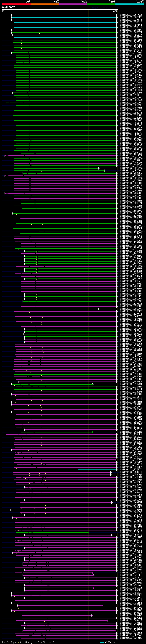This screenshot has width=146, height=644.
Task: Select hit label UniRef100_B3QB96
Action: (x=131, y=165)
